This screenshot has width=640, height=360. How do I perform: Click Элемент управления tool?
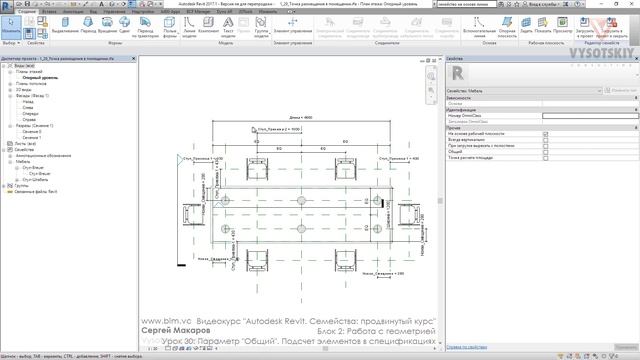tap(293, 25)
